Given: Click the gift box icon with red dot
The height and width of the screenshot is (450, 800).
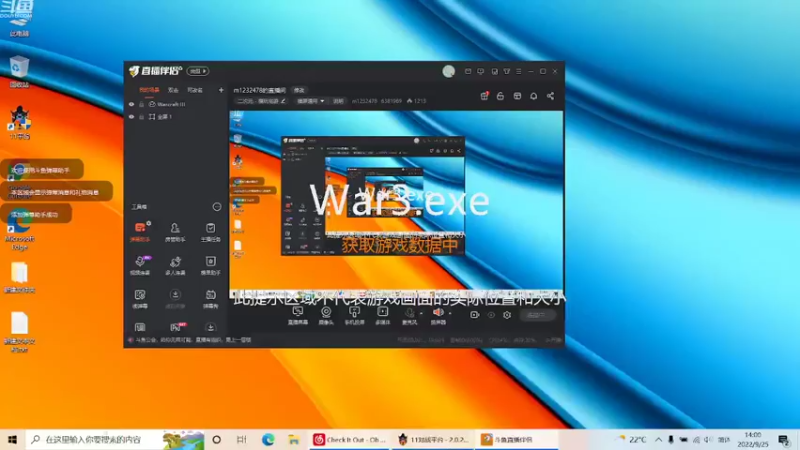Looking at the screenshot, I should point(484,95).
